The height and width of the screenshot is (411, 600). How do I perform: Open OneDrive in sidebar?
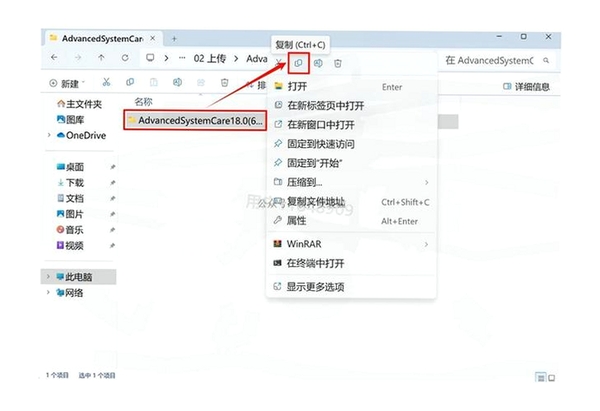(81, 135)
